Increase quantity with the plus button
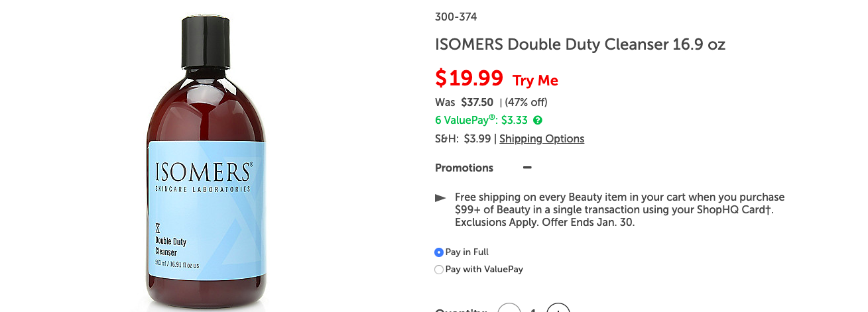 (558, 309)
